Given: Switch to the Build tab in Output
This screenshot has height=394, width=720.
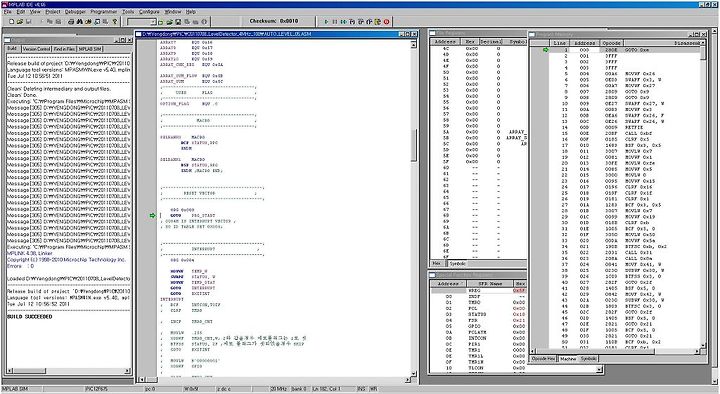Looking at the screenshot, I should coord(12,49).
